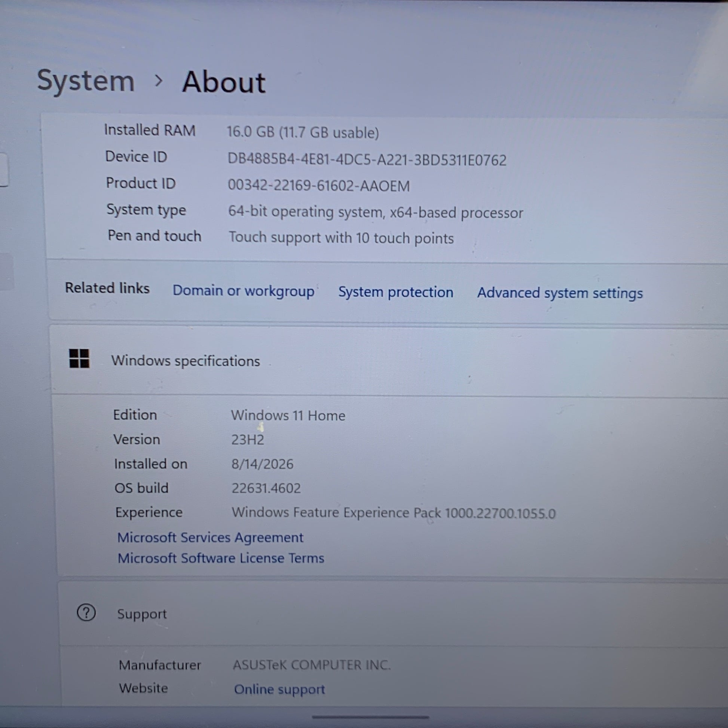
Task: Click the Manufacturer label
Action: click(160, 665)
